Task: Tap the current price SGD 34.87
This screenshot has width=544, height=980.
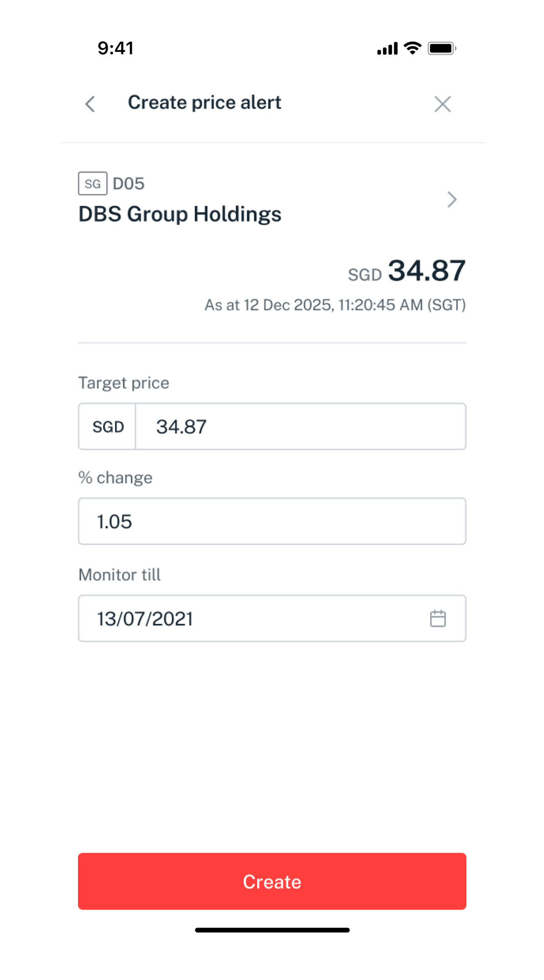Action: 407,271
